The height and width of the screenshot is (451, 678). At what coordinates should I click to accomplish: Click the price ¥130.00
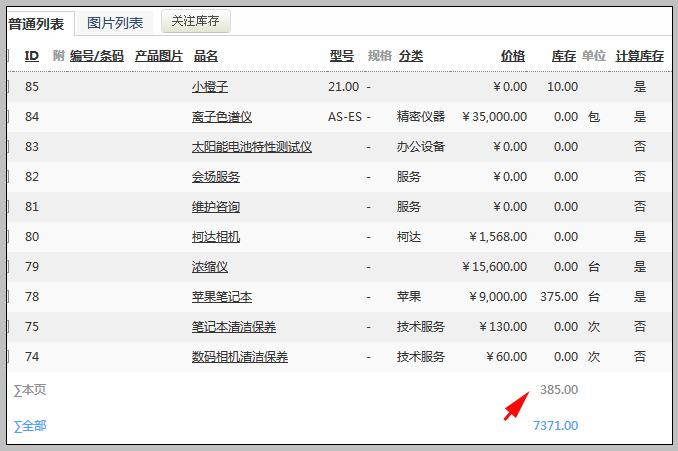(503, 327)
